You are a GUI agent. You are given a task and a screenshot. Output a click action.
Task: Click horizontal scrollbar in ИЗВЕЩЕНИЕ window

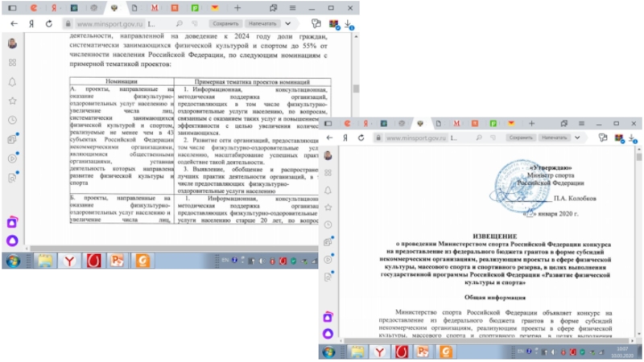click(x=487, y=340)
